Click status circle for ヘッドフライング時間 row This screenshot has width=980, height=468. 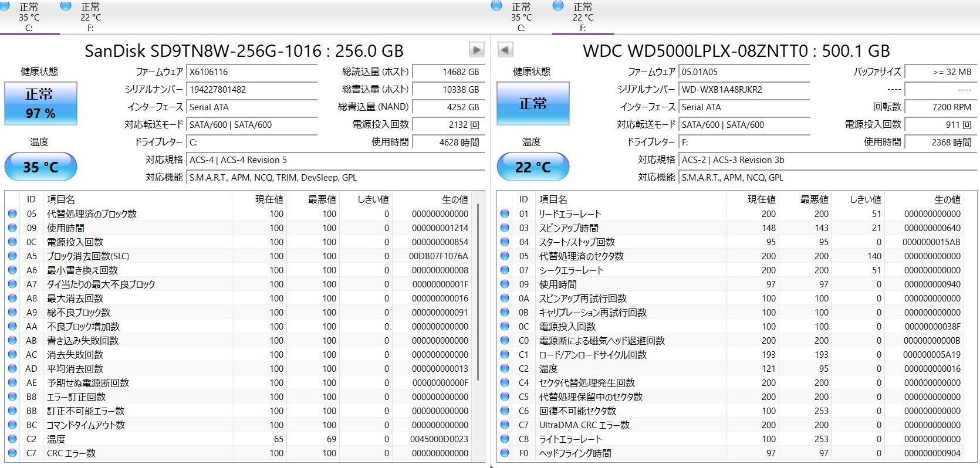[505, 453]
